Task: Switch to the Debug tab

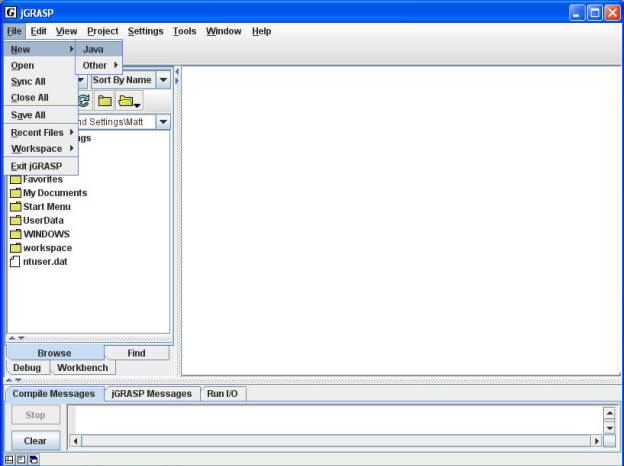Action: [27, 367]
